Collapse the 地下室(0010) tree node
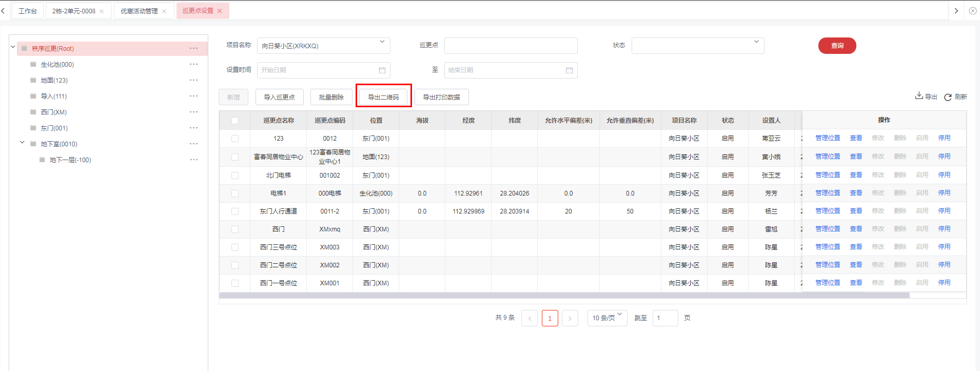This screenshot has height=371, width=980. click(x=22, y=143)
